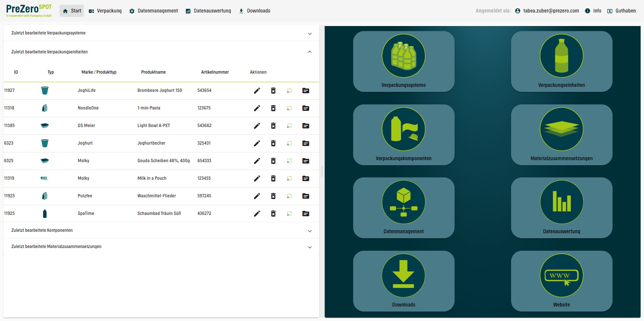Edit the Joghurtbecher packaging unit
Image resolution: width=644 pixels, height=321 pixels.
(257, 143)
